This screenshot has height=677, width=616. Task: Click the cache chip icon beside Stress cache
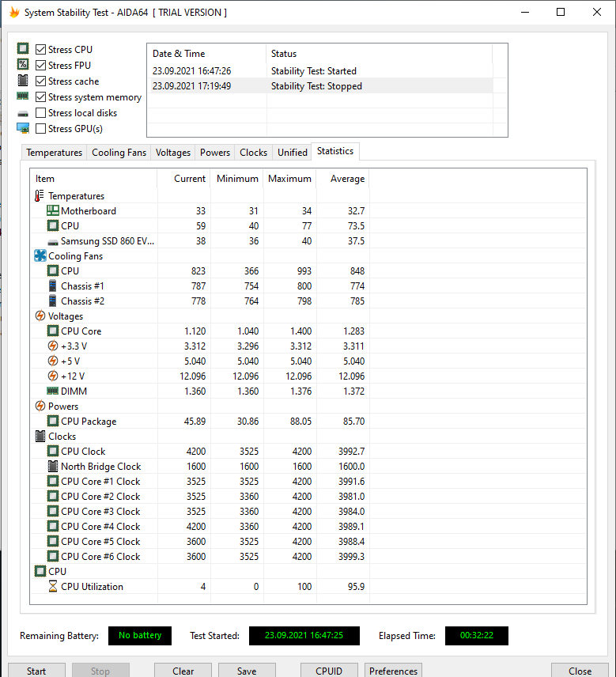23,81
